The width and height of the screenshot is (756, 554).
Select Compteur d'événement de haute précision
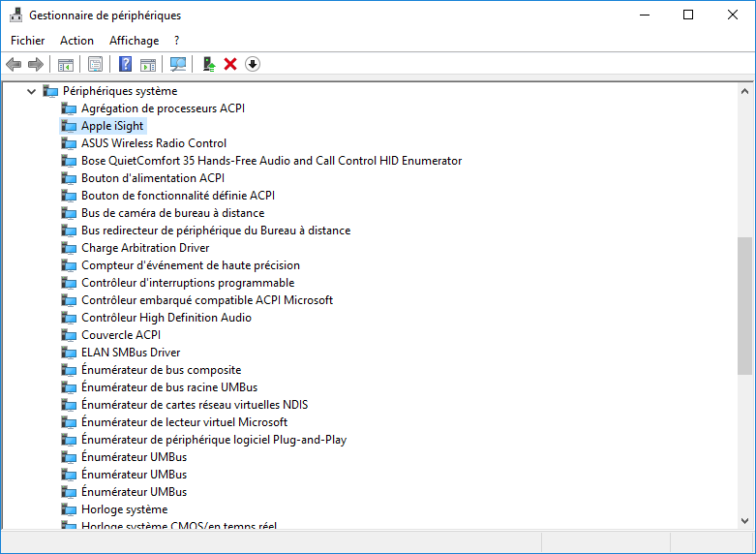coord(191,265)
